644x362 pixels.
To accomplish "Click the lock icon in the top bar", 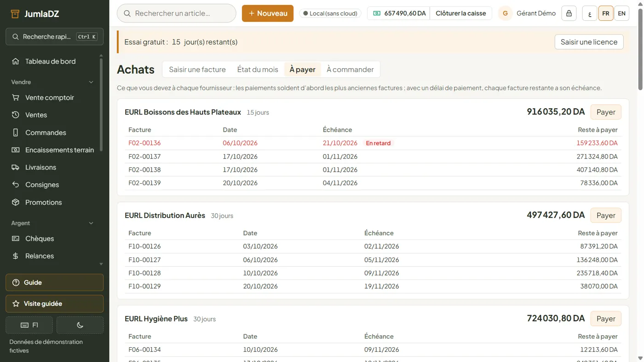I will tap(569, 13).
